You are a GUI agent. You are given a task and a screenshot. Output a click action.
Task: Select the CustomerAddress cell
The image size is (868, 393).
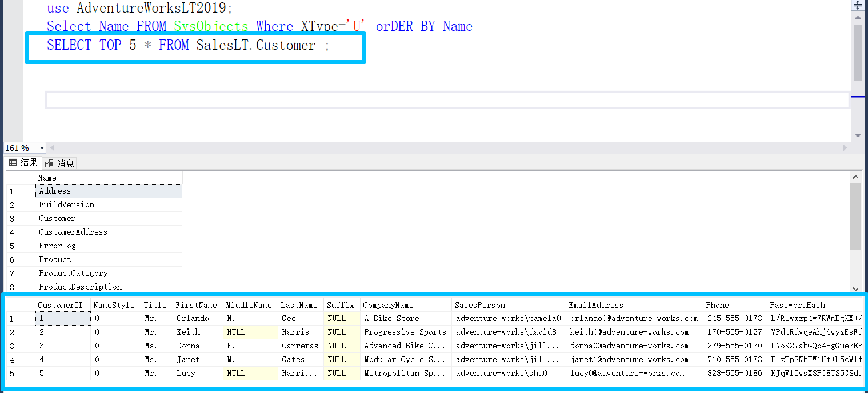click(109, 232)
